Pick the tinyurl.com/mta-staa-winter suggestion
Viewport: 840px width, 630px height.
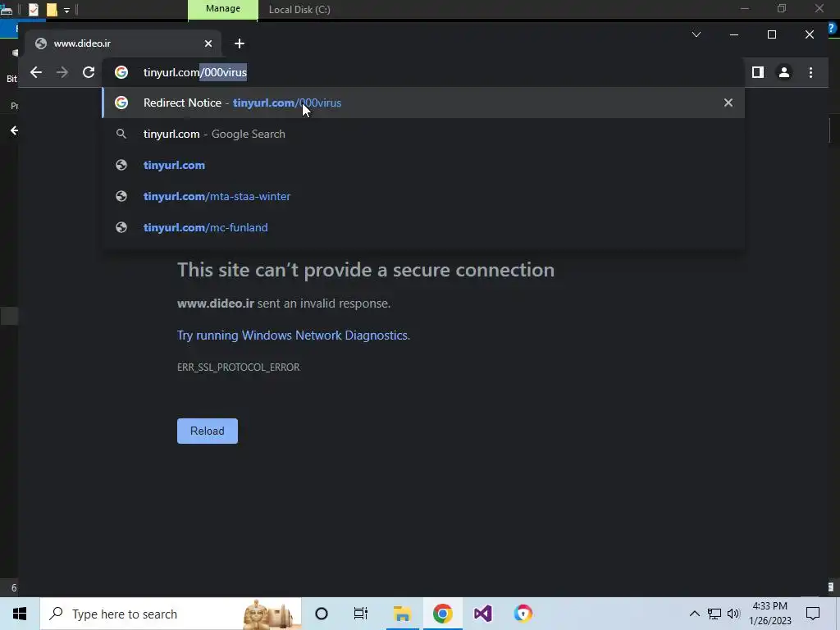[423, 196]
